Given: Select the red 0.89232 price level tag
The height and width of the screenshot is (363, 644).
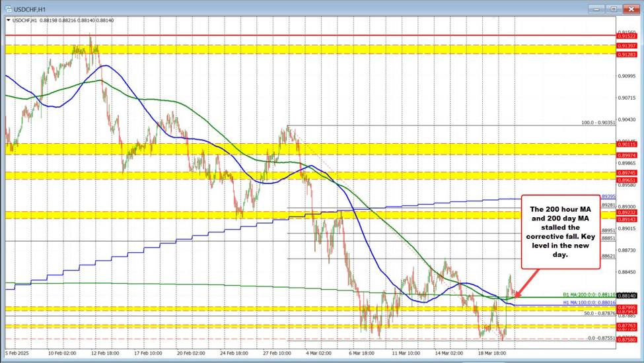Looking at the screenshot, I should pos(626,213).
